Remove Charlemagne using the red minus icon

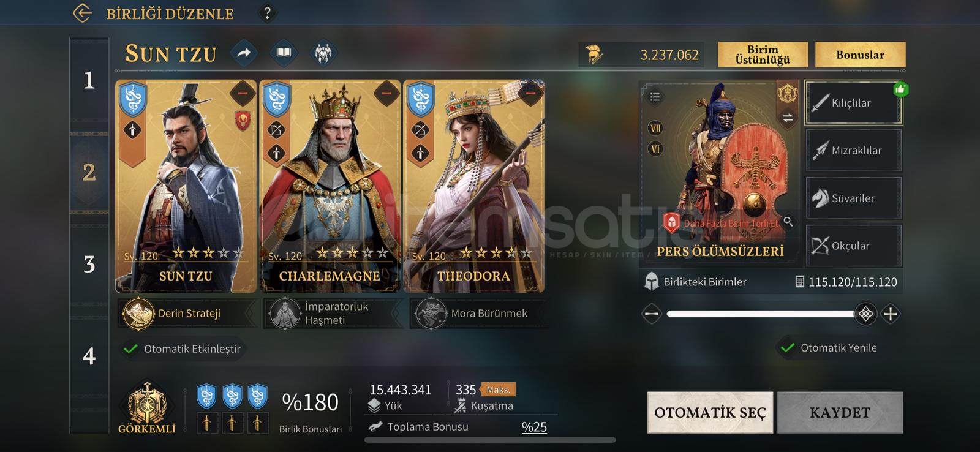tap(386, 93)
